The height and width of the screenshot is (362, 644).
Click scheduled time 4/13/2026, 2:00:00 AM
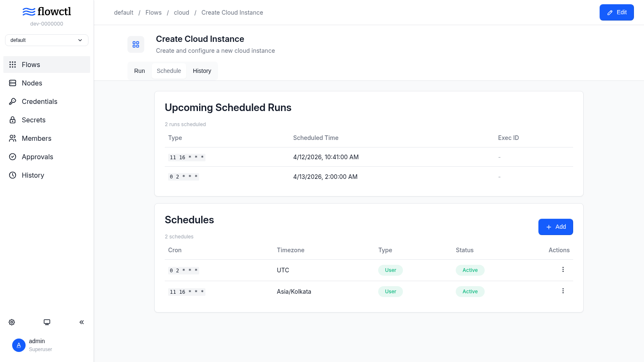(325, 177)
